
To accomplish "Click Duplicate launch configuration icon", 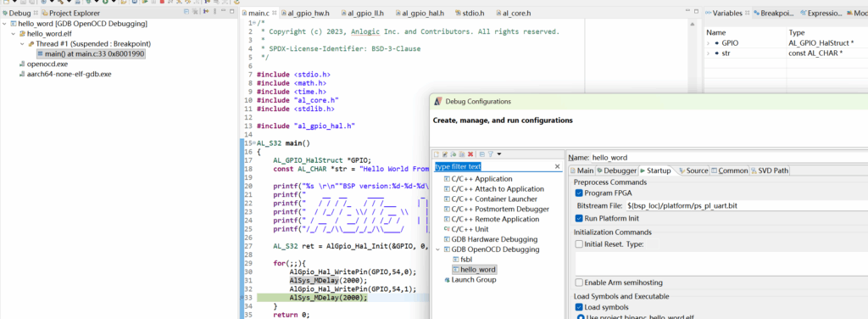I will pos(462,154).
